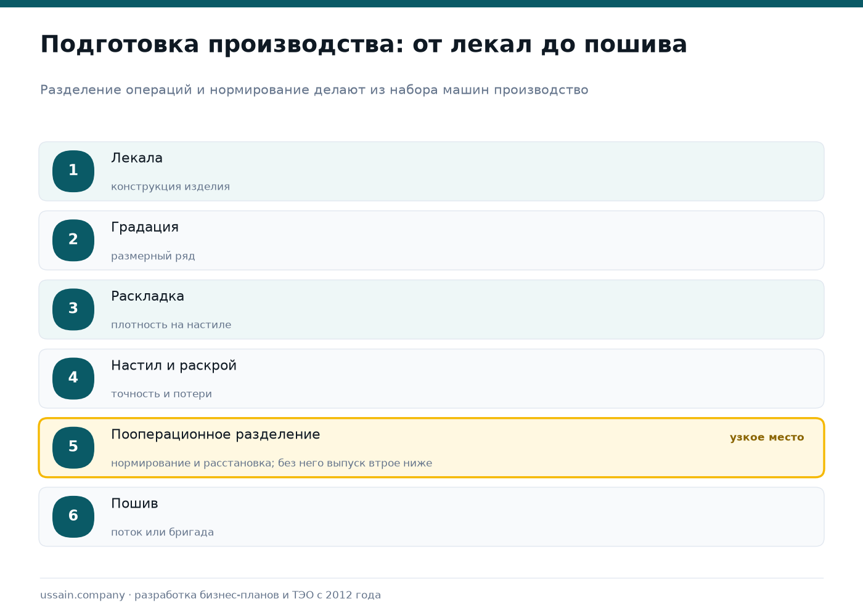Click the number 3 badge beside Раскладка

click(73, 309)
